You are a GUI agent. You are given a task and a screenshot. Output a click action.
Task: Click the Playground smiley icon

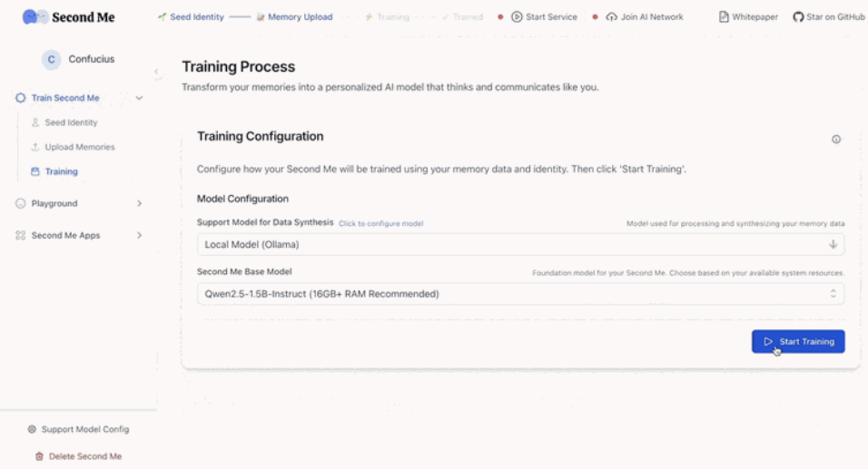(20, 203)
